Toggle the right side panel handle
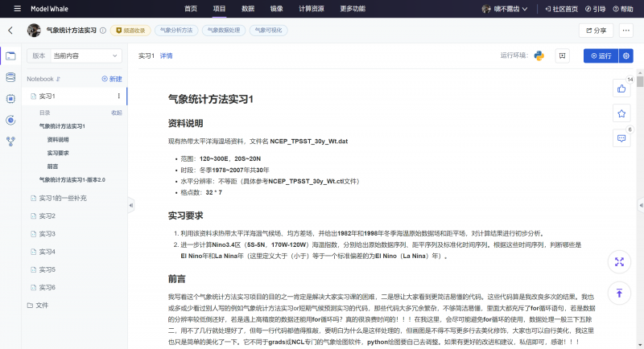This screenshot has height=349, width=644. pyautogui.click(x=639, y=205)
